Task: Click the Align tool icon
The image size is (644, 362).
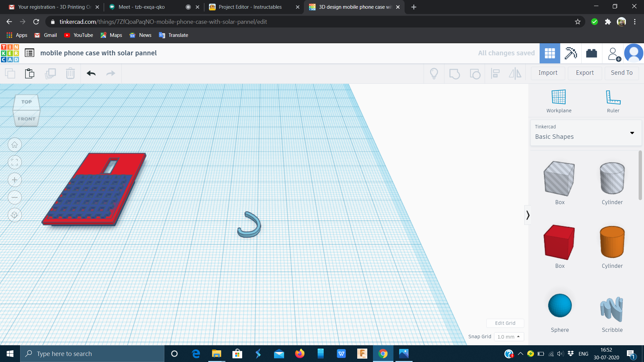Action: tap(495, 73)
